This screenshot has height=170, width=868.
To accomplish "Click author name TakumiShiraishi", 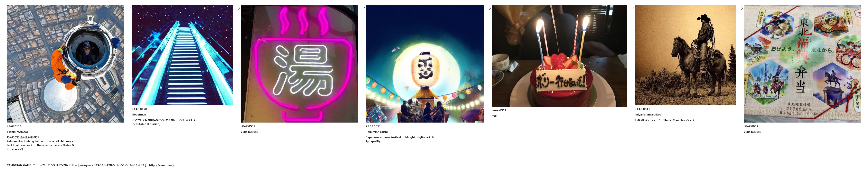I will [x=377, y=132].
